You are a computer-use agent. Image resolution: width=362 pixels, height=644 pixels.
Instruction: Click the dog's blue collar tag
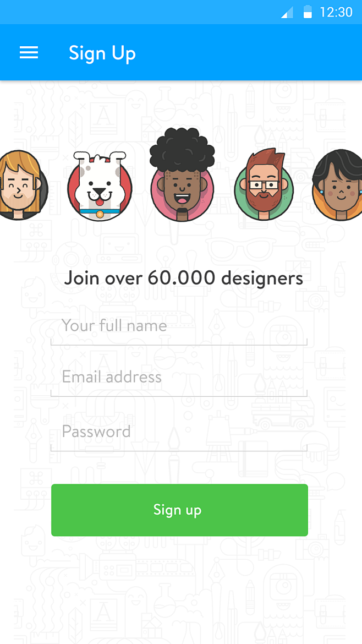click(100, 214)
